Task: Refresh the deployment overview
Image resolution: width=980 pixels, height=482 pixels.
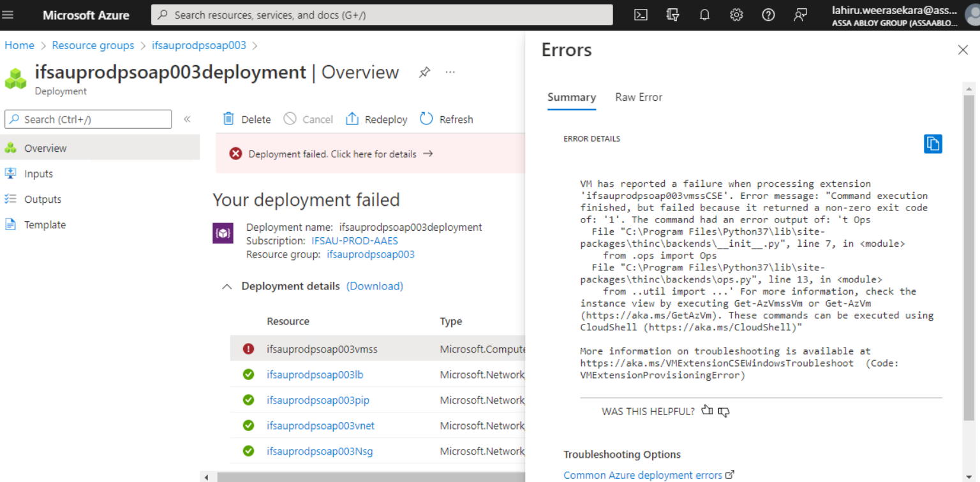Action: click(x=447, y=119)
